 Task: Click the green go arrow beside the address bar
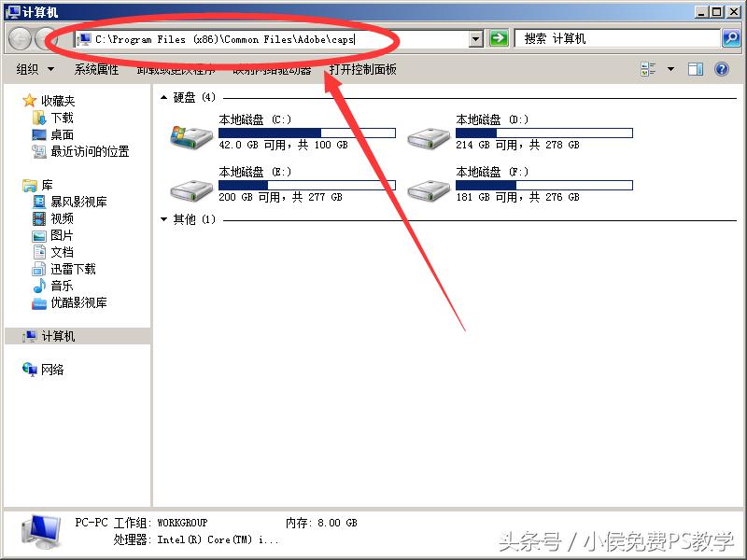pos(498,38)
